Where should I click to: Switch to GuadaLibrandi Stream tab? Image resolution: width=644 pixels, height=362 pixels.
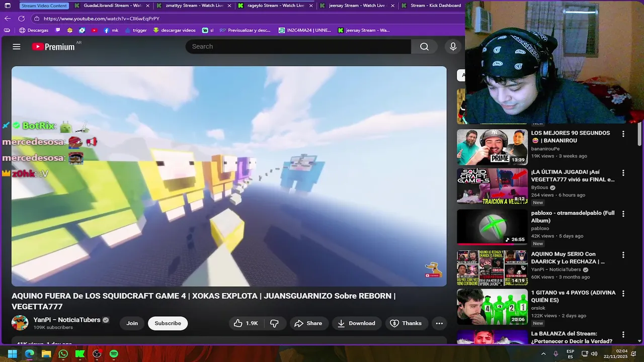point(112,6)
